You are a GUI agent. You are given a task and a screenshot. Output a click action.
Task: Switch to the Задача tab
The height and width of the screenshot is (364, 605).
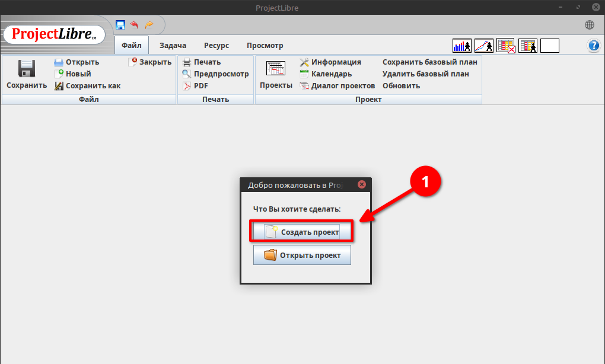click(173, 45)
